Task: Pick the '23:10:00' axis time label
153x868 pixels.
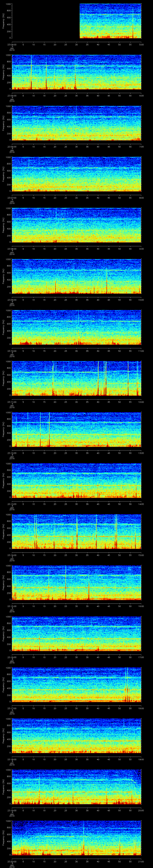Action: pyautogui.click(x=12, y=351)
